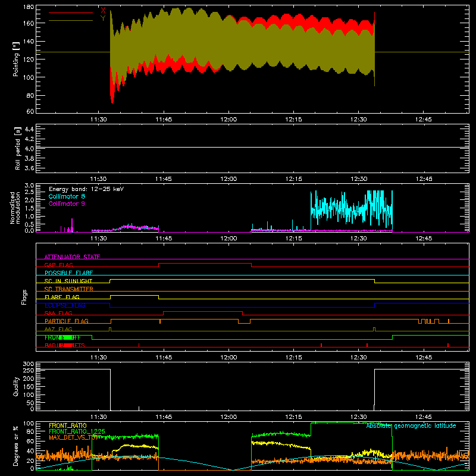Click the Y legend label
Image resolution: width=476 pixels, height=476 pixels.
103,18
